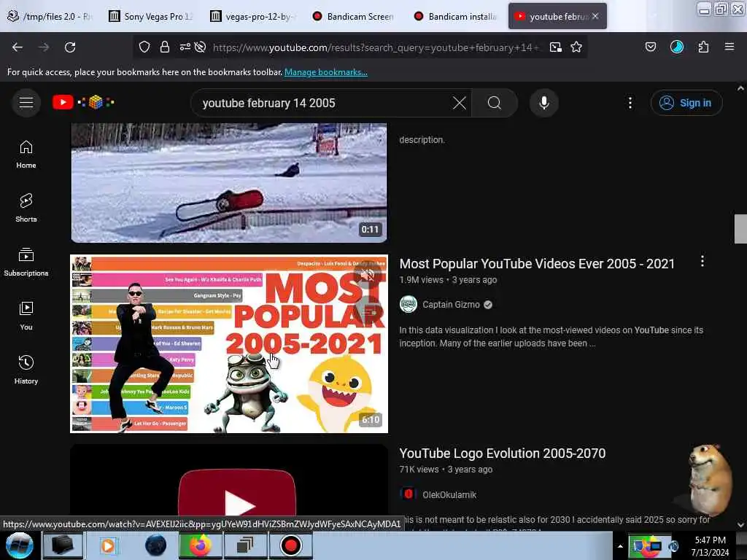Screen dimensions: 747x560
Task: Open You in the YouTube sidebar
Action: [x=26, y=316]
